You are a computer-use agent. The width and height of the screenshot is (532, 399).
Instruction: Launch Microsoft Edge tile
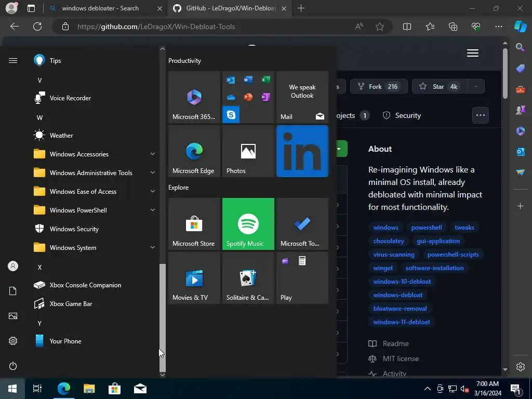194,151
